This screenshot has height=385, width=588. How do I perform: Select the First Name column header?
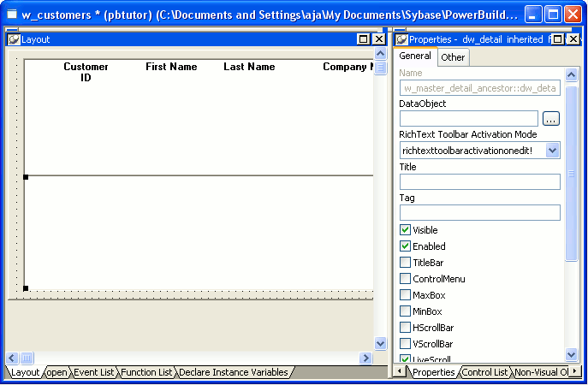pos(171,67)
